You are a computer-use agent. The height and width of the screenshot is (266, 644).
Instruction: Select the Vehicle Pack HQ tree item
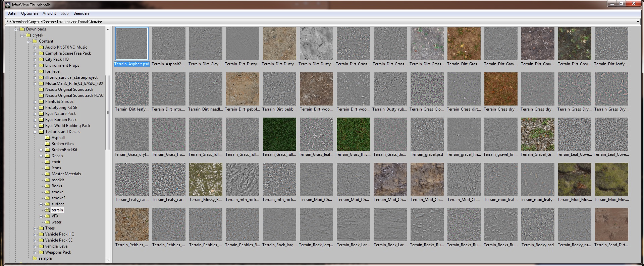[60, 234]
